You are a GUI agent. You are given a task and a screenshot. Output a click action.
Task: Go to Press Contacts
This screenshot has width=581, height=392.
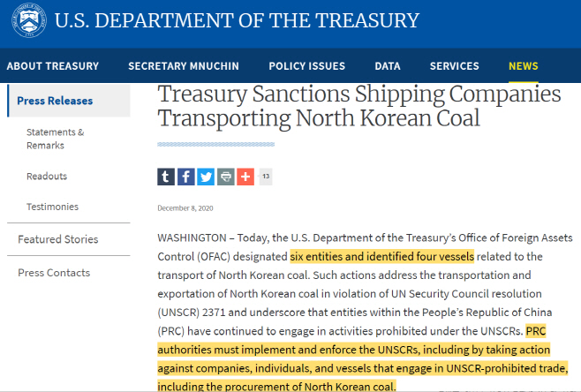click(54, 273)
